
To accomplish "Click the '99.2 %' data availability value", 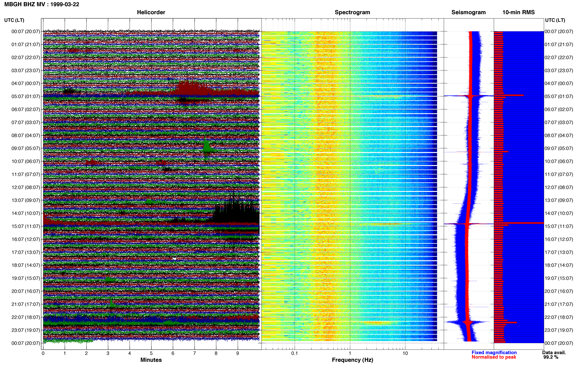I will pyautogui.click(x=551, y=357).
